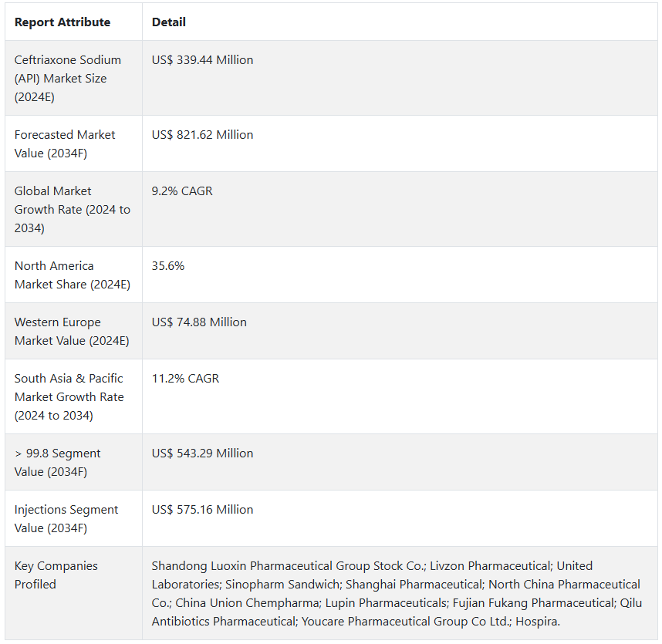
Task: Click the US$ 543.29 Million value
Action: (202, 453)
